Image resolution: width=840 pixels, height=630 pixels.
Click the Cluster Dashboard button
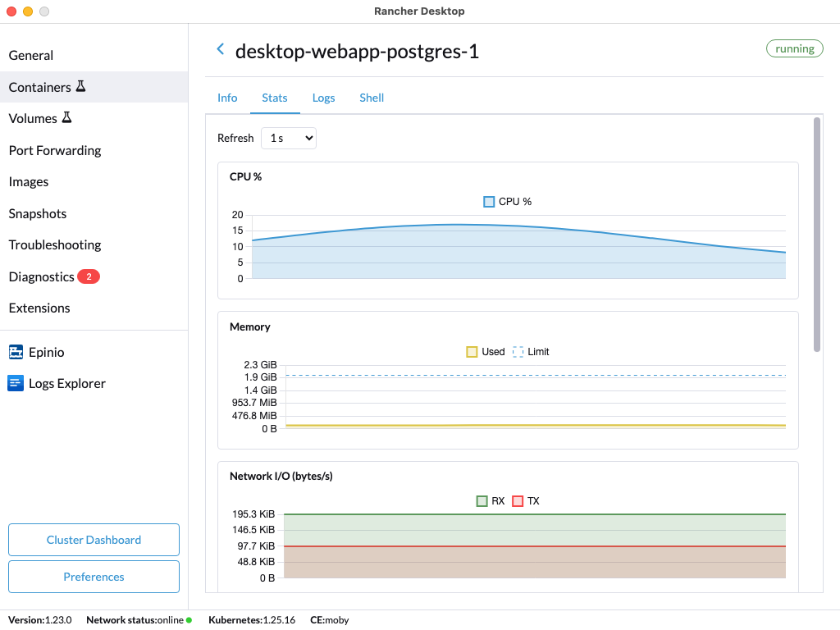94,540
